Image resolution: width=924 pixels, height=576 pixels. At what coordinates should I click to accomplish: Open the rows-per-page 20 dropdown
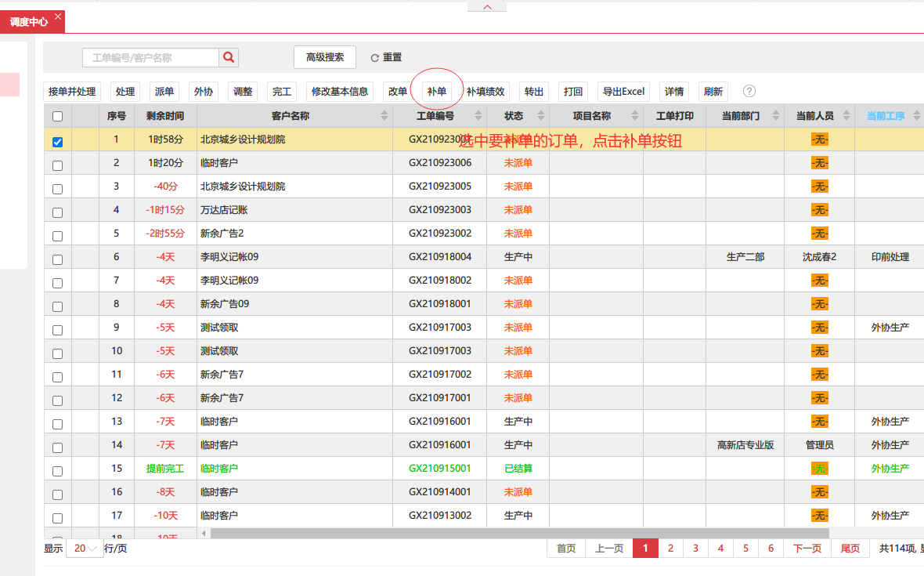[x=85, y=549]
